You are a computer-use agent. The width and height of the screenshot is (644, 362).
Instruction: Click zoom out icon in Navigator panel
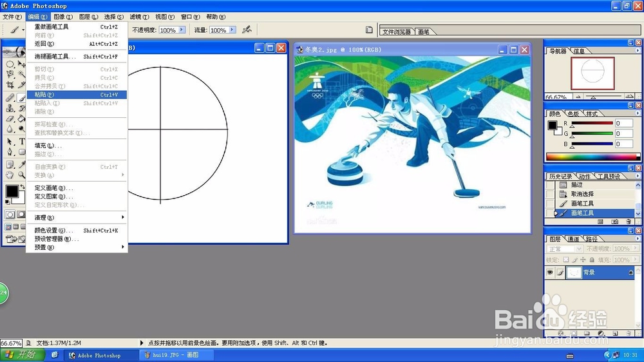(578, 97)
